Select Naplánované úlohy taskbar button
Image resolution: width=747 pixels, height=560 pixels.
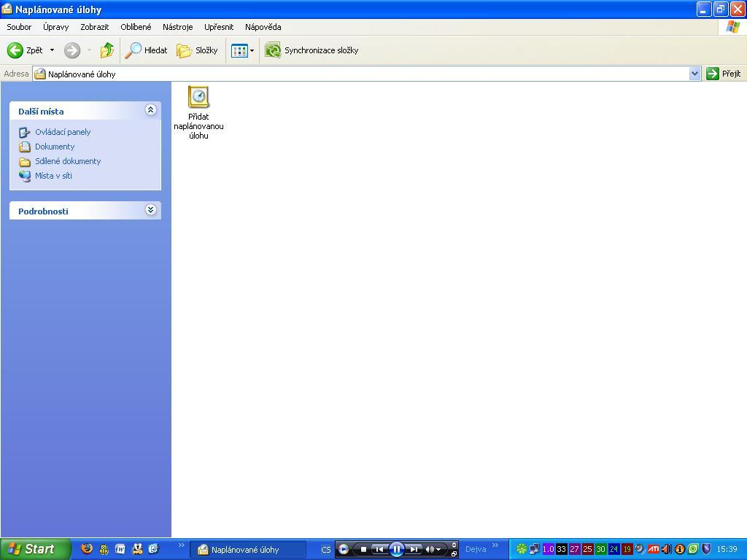tap(248, 550)
